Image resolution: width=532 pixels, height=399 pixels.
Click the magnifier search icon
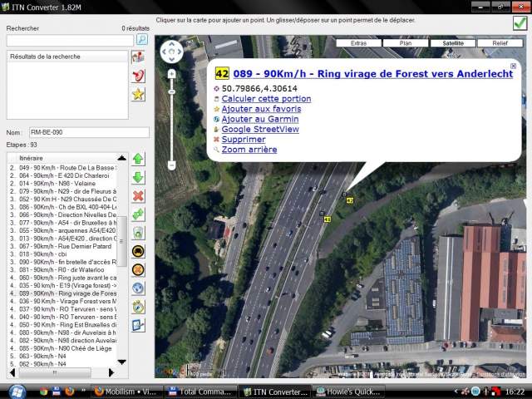[x=142, y=40]
